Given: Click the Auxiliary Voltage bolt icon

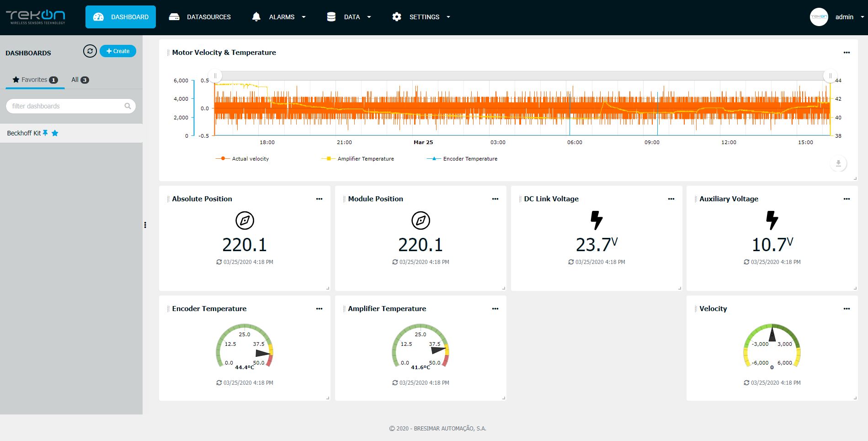Looking at the screenshot, I should point(772,220).
